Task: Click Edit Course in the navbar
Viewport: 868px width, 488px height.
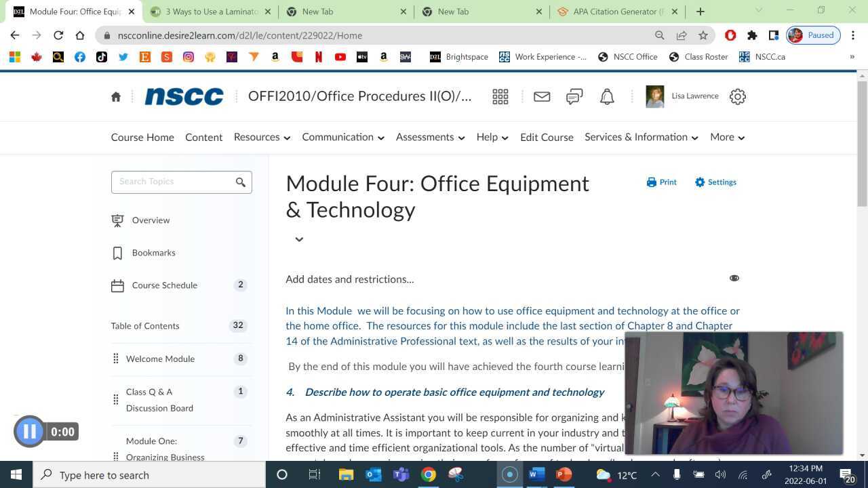Action: (x=547, y=137)
